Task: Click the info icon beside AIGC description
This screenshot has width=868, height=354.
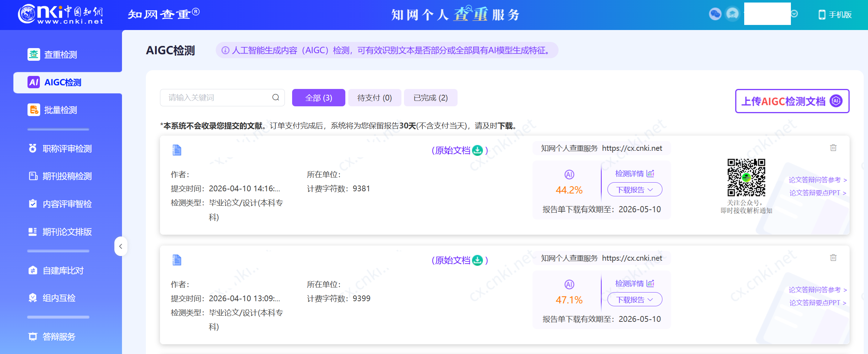Action: 226,50
